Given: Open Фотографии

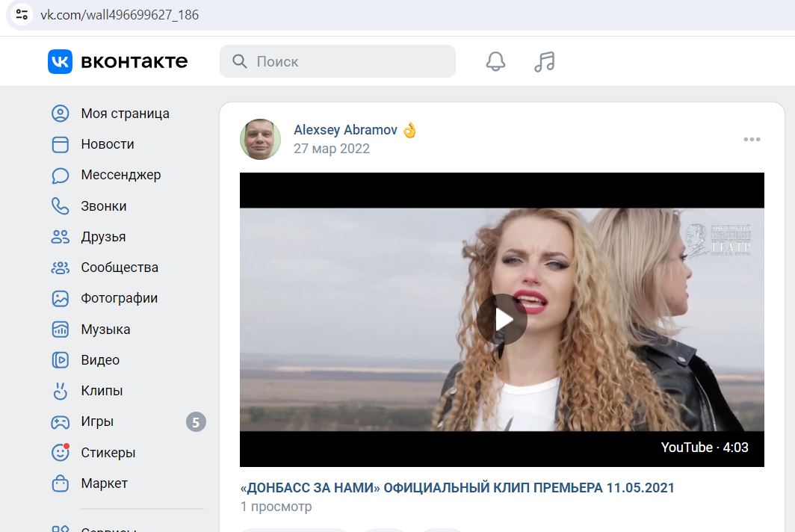Looking at the screenshot, I should [119, 298].
